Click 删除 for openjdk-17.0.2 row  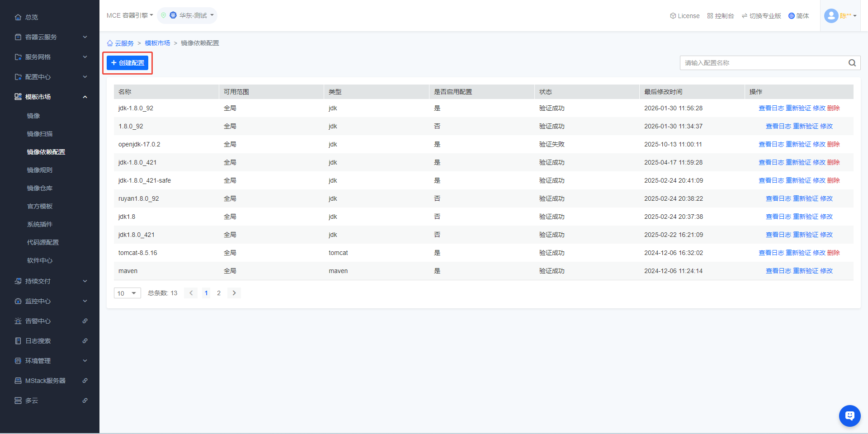tap(833, 144)
